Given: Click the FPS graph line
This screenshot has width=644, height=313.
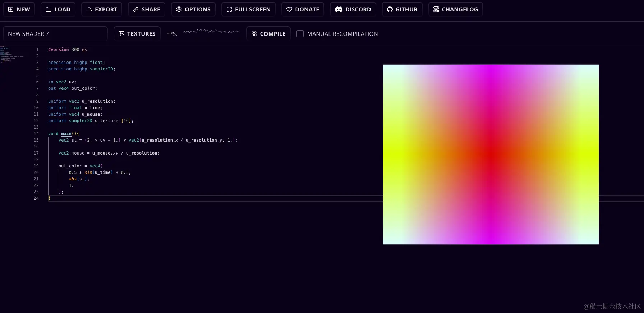Looking at the screenshot, I should pyautogui.click(x=211, y=32).
